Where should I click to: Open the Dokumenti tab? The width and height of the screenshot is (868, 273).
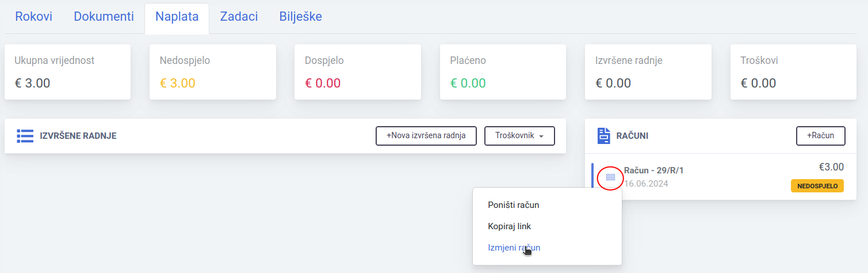(x=104, y=17)
